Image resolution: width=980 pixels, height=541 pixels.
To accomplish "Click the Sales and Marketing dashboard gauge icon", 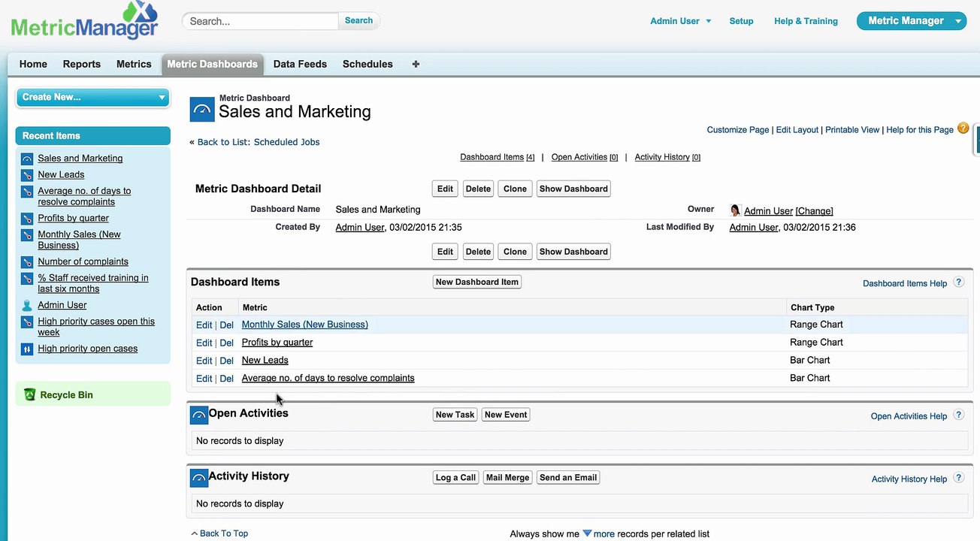I will coord(202,110).
